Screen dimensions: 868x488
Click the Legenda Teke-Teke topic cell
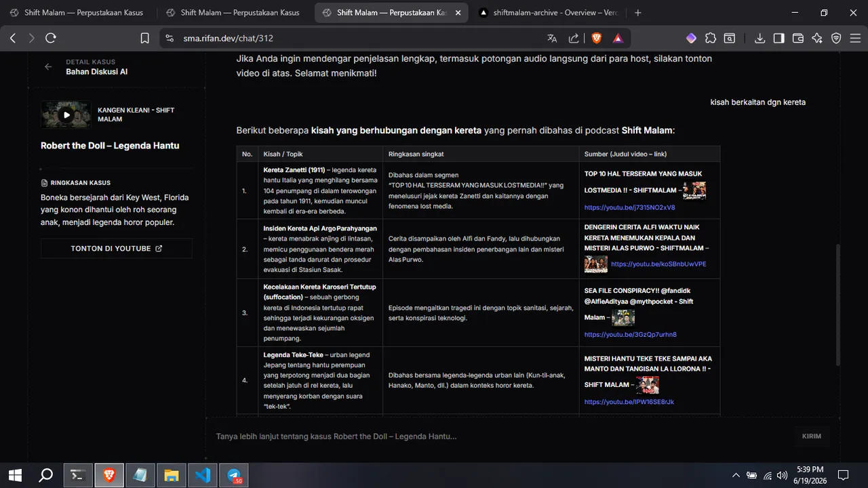coord(320,380)
